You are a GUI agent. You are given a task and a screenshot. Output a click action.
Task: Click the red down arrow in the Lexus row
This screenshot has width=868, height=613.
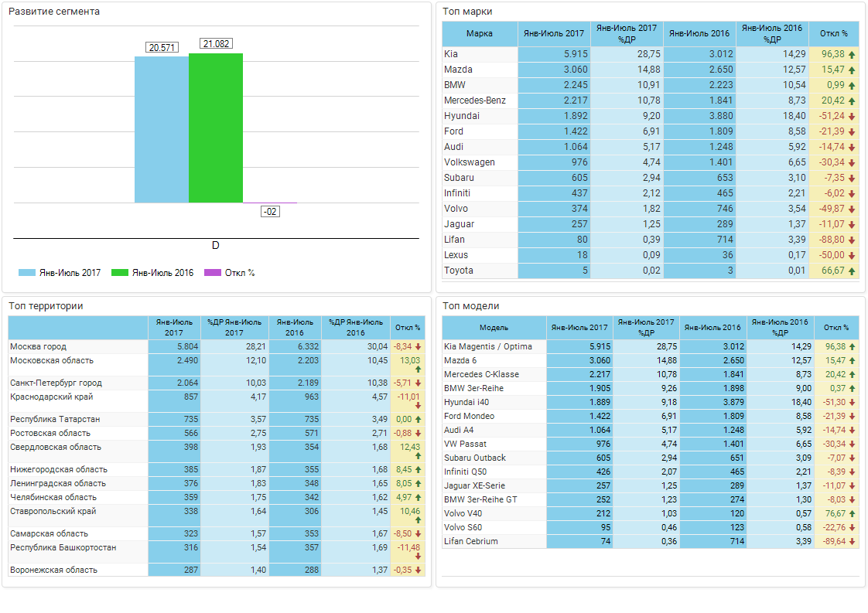[852, 256]
